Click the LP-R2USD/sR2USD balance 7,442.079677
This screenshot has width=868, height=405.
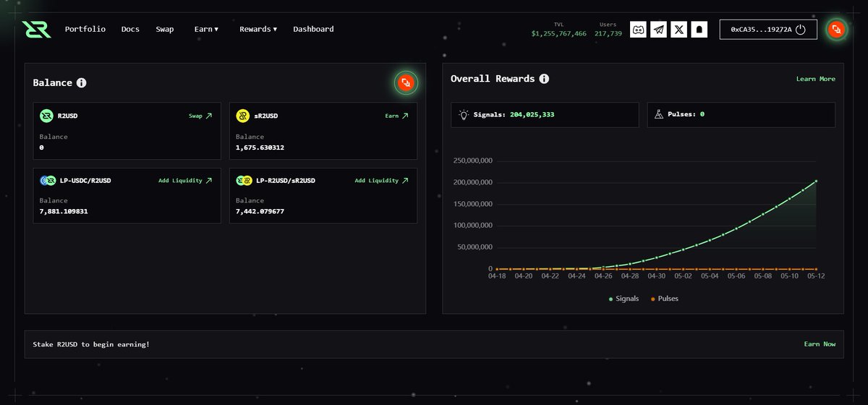click(x=260, y=211)
